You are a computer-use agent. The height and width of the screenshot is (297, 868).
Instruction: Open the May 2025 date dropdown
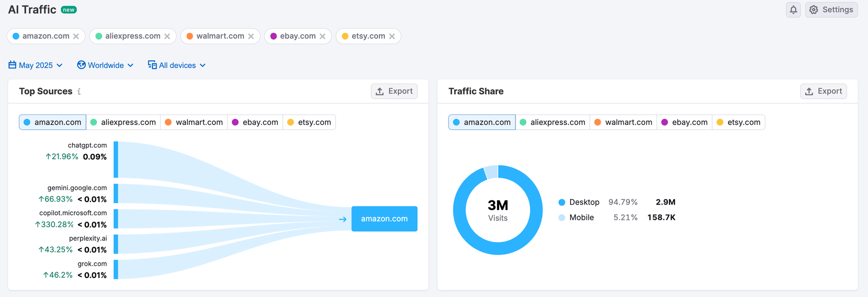click(x=36, y=65)
